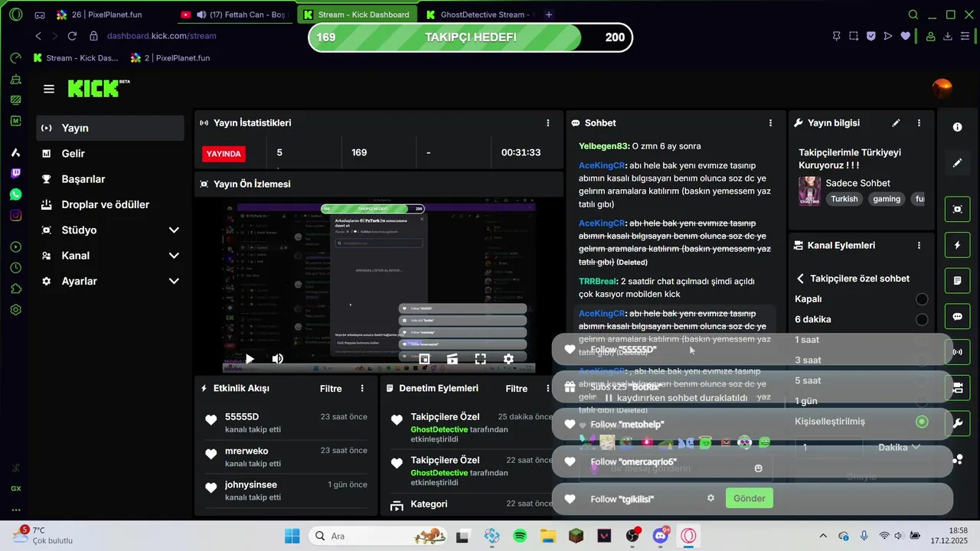Image resolution: width=980 pixels, height=551 pixels.
Task: Open File Explorer from the taskbar
Action: point(547,536)
